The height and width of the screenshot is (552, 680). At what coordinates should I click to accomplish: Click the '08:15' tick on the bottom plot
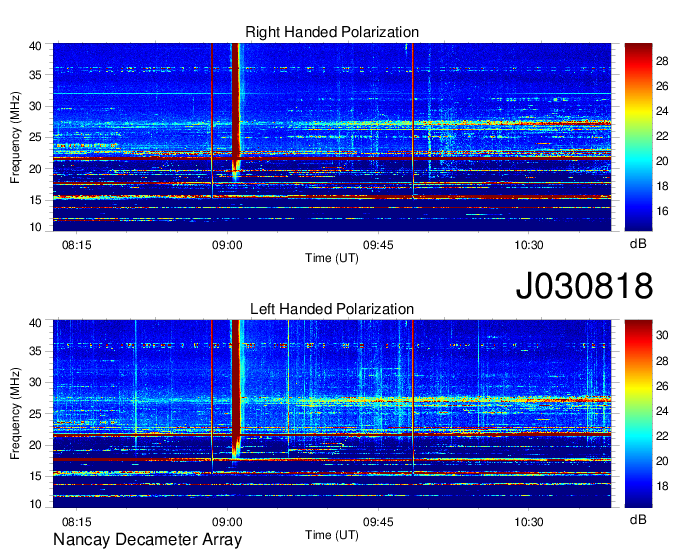[77, 522]
